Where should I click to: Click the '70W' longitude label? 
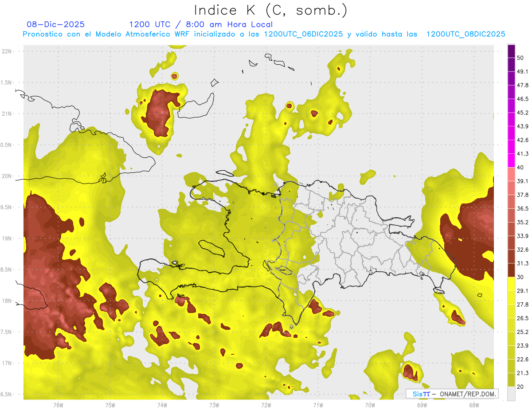click(370, 405)
